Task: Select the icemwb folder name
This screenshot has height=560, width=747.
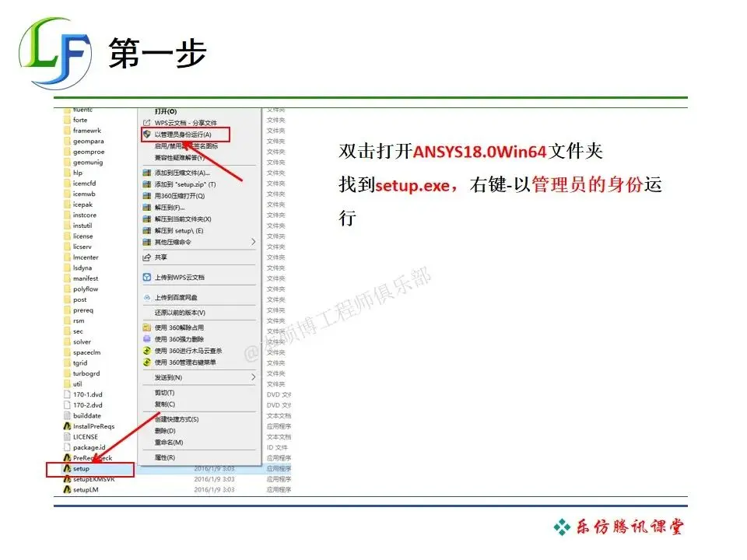Action: (84, 194)
